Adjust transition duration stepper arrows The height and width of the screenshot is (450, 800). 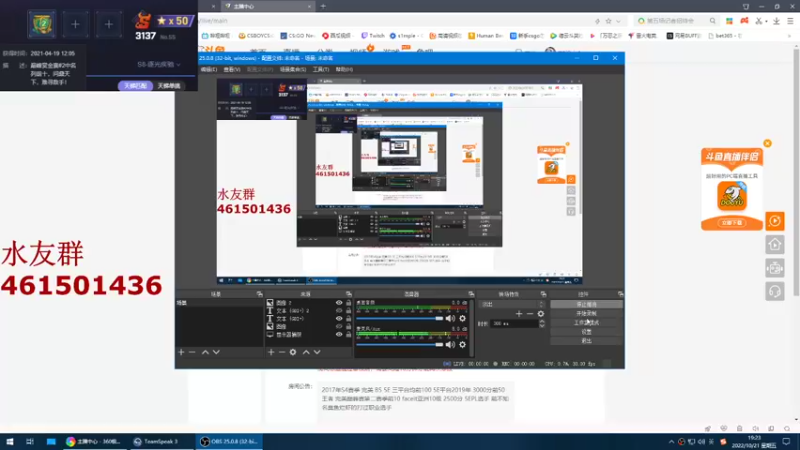pyautogui.click(x=542, y=323)
